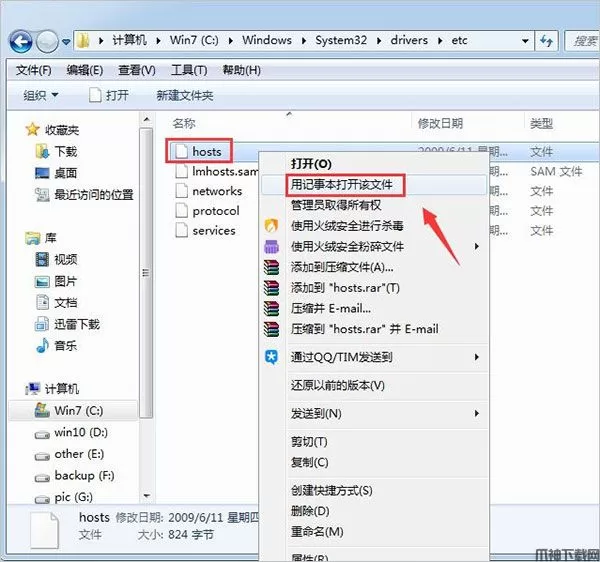Open the address bar history dropdown
The width and height of the screenshot is (600, 562).
525,41
